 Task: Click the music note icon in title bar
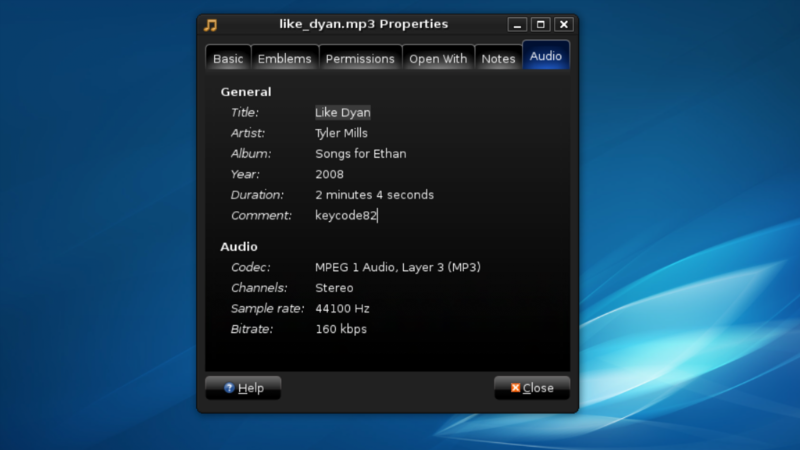(210, 24)
